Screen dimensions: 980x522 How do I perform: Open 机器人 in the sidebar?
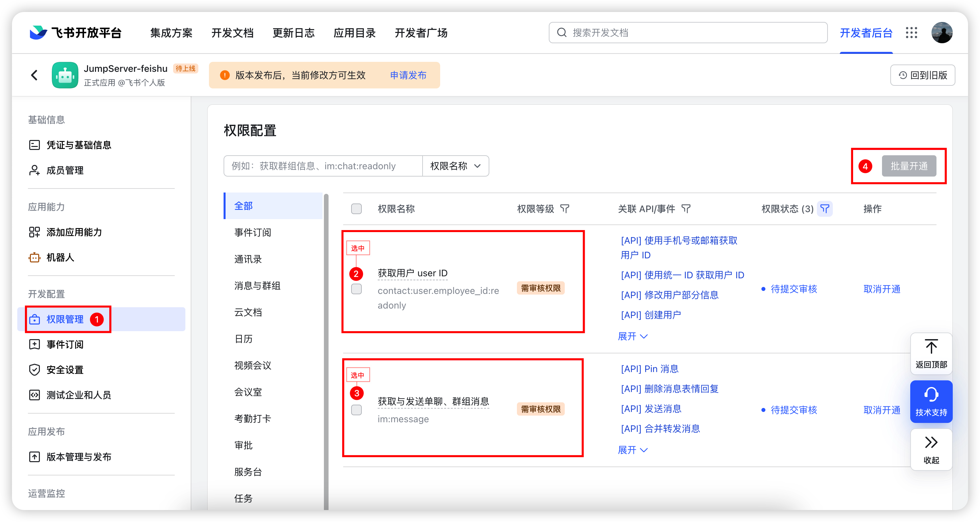click(51, 257)
